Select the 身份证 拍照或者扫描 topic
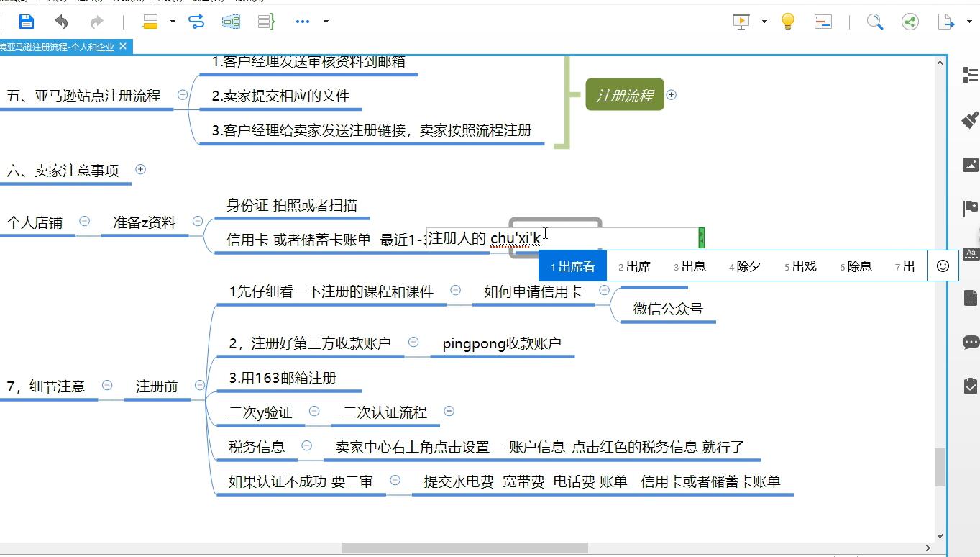 click(x=292, y=205)
